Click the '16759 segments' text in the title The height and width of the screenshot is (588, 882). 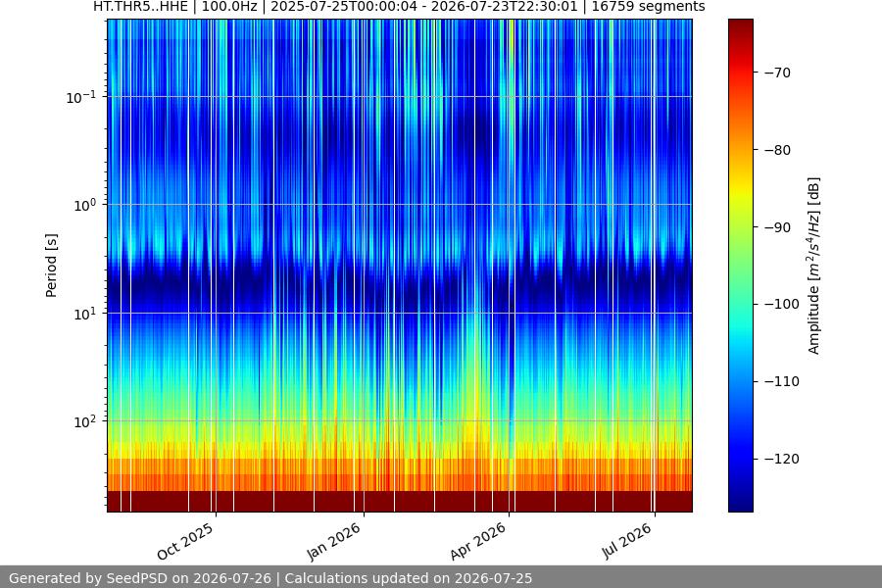[648, 7]
